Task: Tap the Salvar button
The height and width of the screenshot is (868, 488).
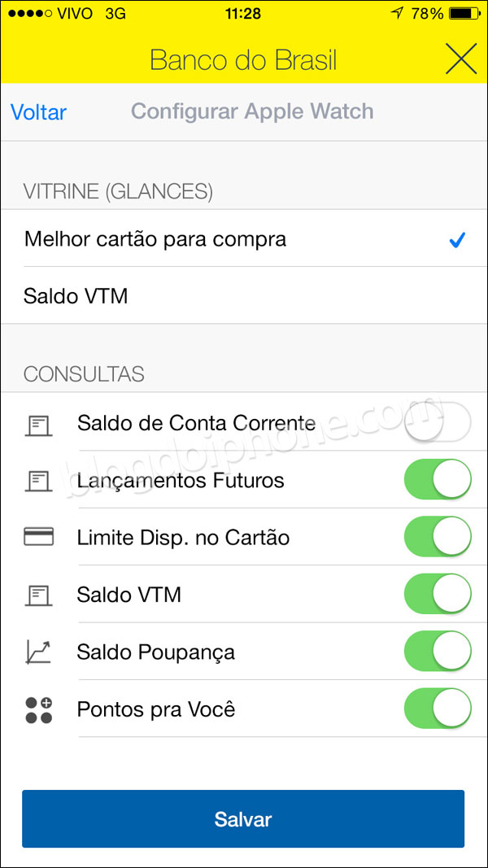Action: coord(243,818)
